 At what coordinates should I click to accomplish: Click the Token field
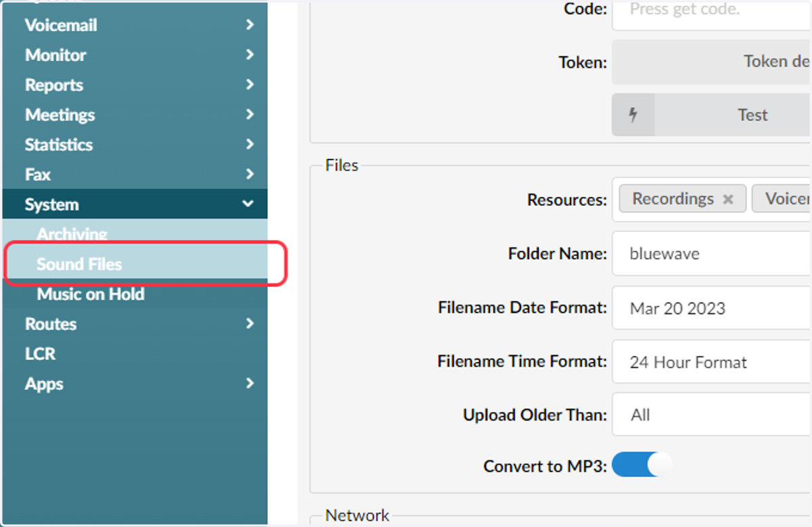pyautogui.click(x=712, y=62)
